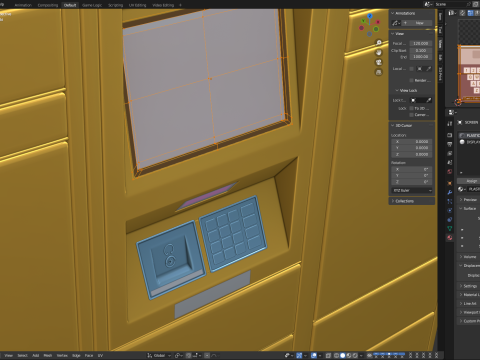Screen dimensions: 480x360
Task: Toggle the Local Camera checkbox
Action: tap(412, 69)
